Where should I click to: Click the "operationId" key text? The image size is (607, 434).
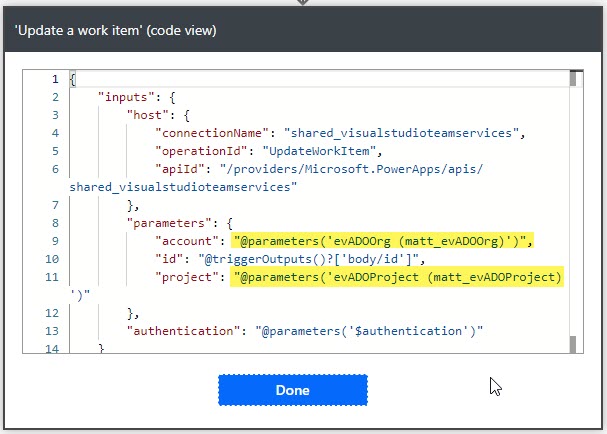tap(201, 151)
